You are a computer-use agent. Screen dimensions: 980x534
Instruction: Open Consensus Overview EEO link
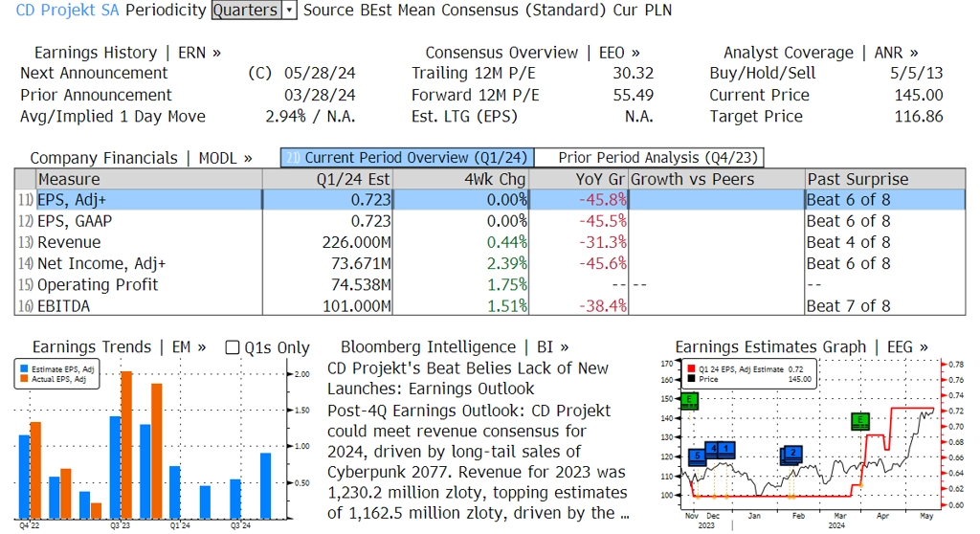coord(532,53)
